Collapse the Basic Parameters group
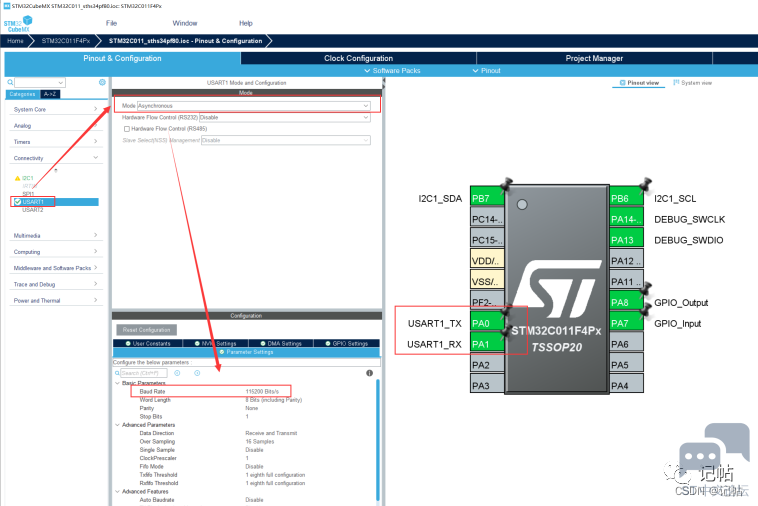Screen dimensions: 758x506 117,383
